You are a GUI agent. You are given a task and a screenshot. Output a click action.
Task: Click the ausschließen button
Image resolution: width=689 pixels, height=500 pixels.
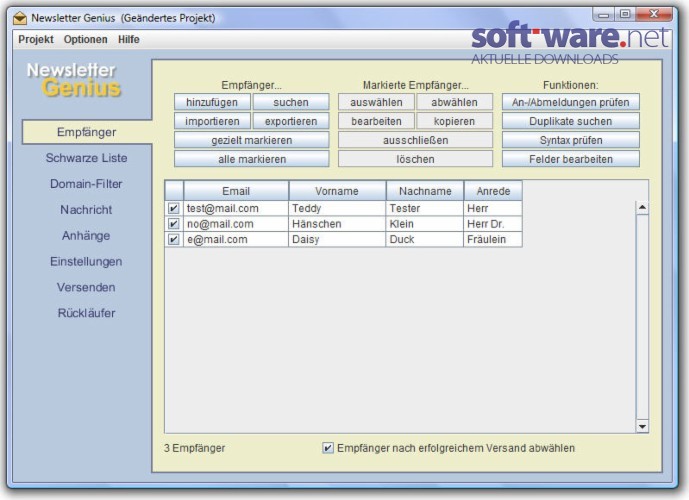415,140
